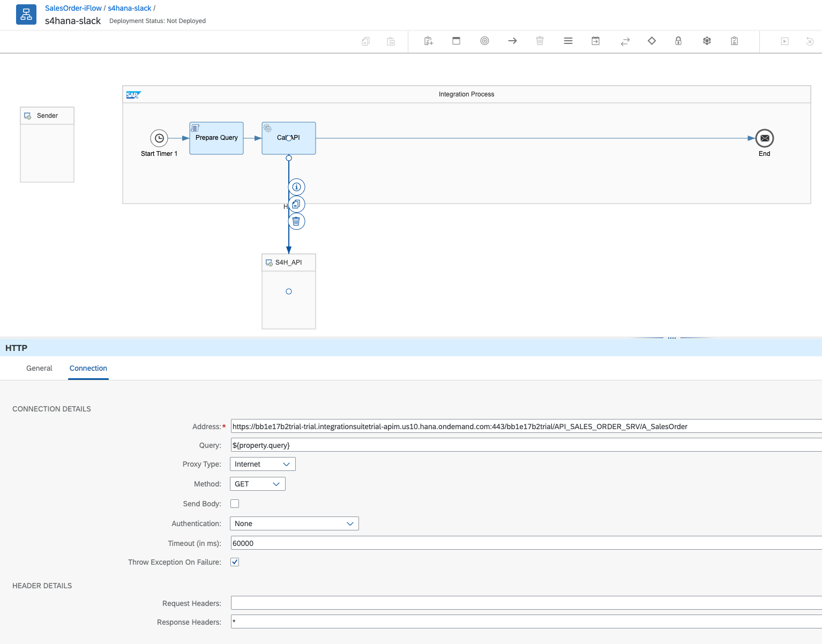822x644 pixels.
Task: Open the s4hana-slack breadcrumb link
Action: [130, 8]
